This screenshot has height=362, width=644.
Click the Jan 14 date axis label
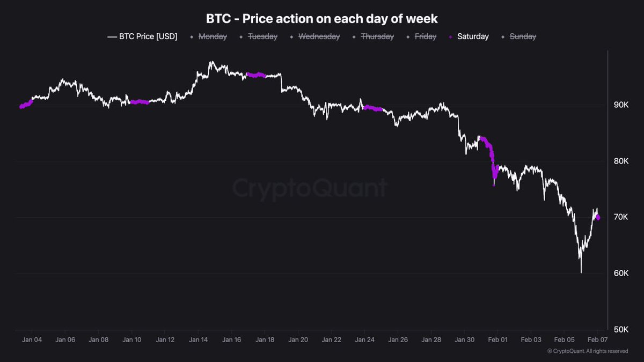(x=199, y=340)
